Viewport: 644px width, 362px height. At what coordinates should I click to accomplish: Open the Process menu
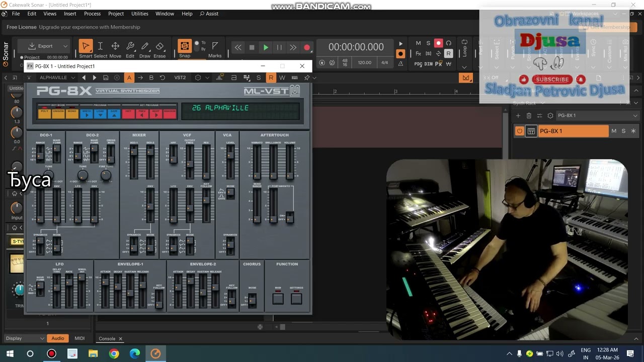[x=92, y=14]
